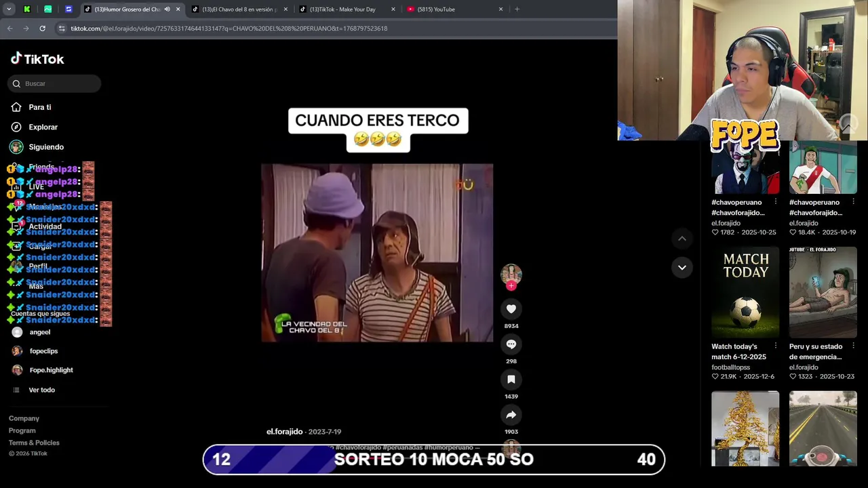Viewport: 868px width, 488px height.
Task: Open the tab search dropdown
Action: pos(9,9)
